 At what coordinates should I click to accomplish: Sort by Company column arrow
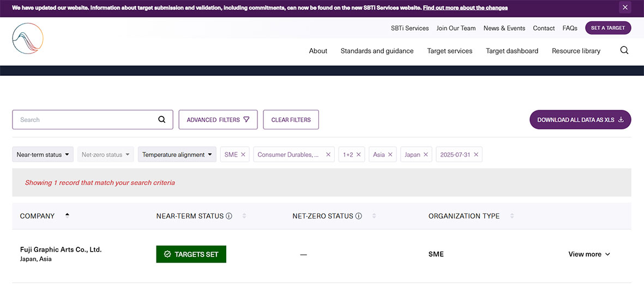tap(68, 215)
